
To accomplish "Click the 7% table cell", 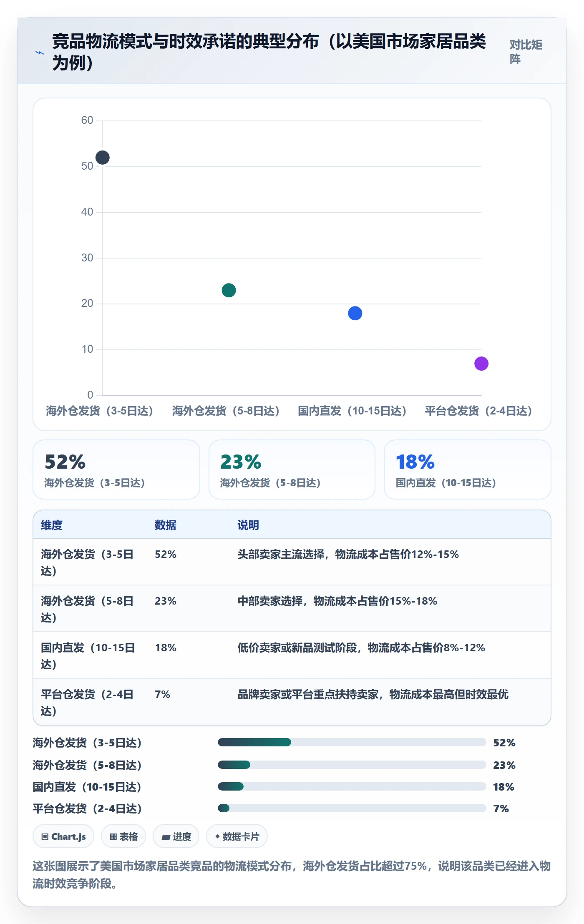I will [x=163, y=694].
